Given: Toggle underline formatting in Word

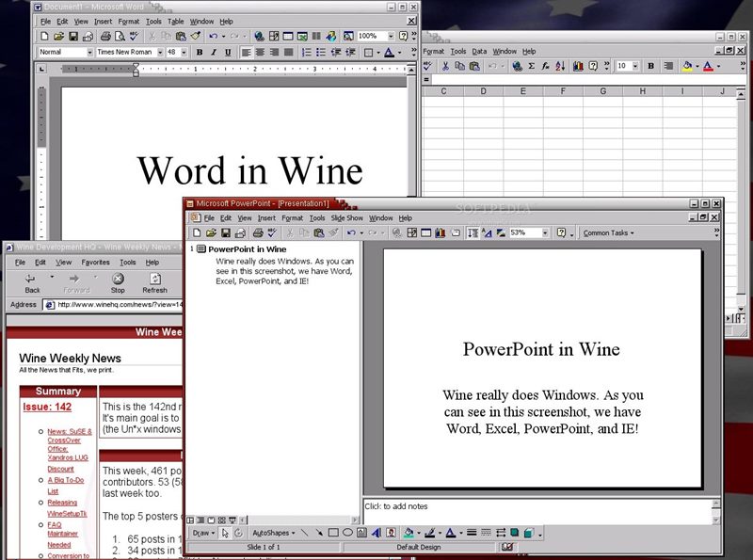Looking at the screenshot, I should (228, 52).
